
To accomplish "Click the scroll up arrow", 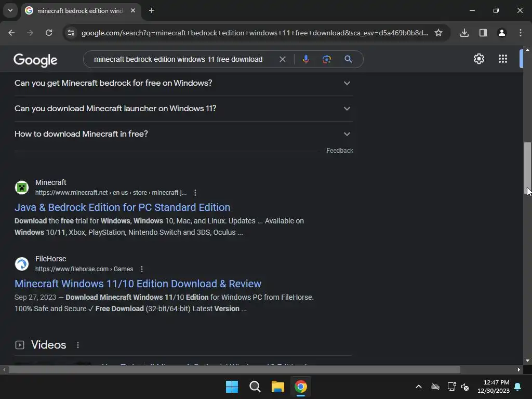I will click(527, 50).
